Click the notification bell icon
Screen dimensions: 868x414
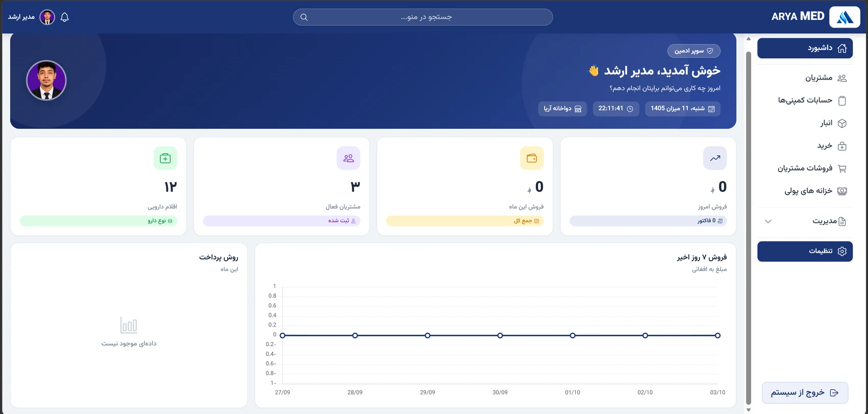(x=64, y=17)
